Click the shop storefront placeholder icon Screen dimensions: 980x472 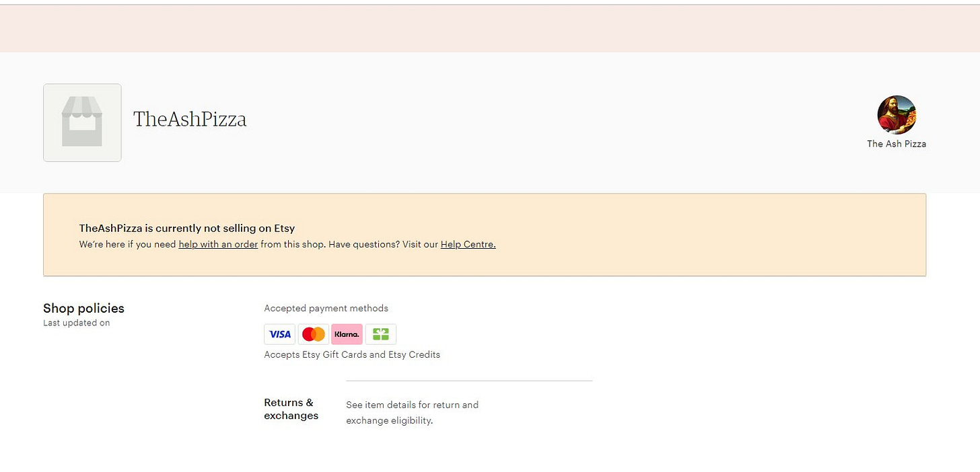tap(82, 122)
